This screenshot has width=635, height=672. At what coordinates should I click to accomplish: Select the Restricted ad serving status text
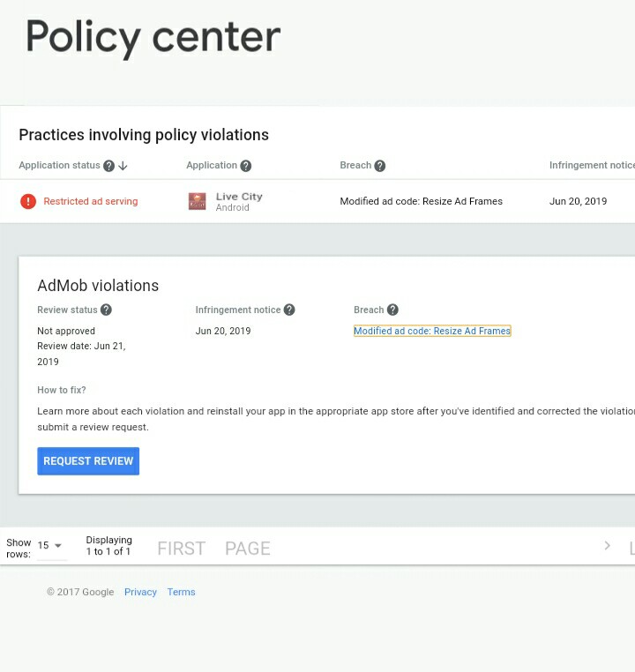click(x=91, y=201)
